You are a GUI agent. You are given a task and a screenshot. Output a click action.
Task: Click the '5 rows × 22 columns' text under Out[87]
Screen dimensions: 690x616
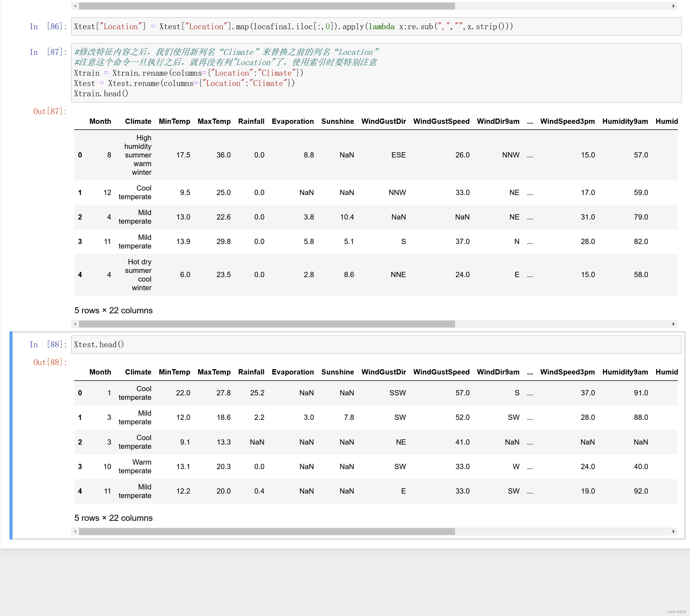click(113, 311)
